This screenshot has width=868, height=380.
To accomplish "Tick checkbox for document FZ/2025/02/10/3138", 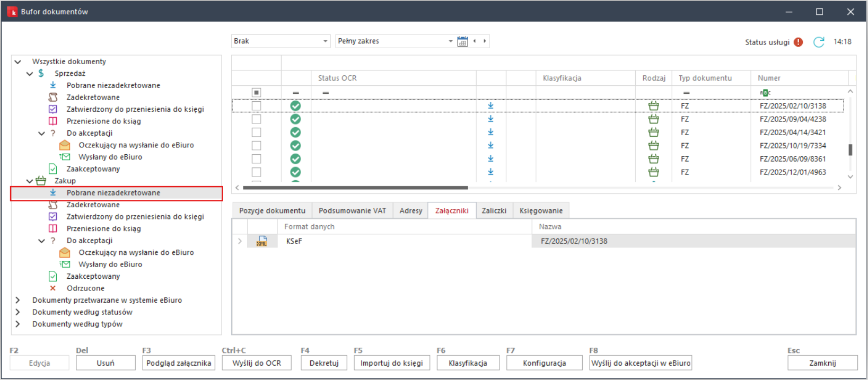I will click(x=257, y=106).
